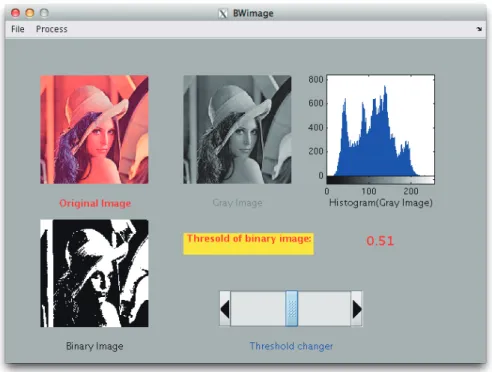The image size is (492, 372).
Task: Open the File menu
Action: pyautogui.click(x=18, y=29)
